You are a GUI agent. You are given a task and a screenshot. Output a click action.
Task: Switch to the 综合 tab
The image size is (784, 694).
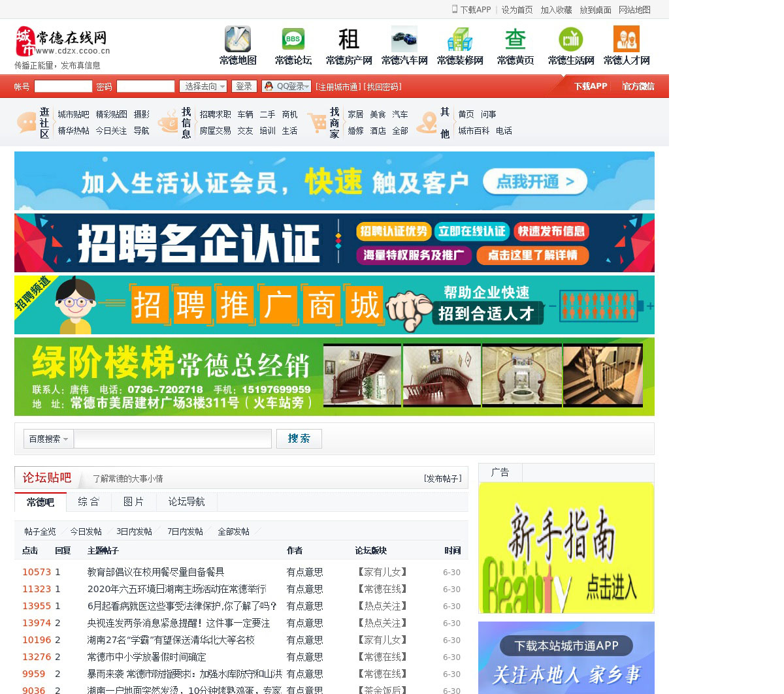pyautogui.click(x=88, y=501)
